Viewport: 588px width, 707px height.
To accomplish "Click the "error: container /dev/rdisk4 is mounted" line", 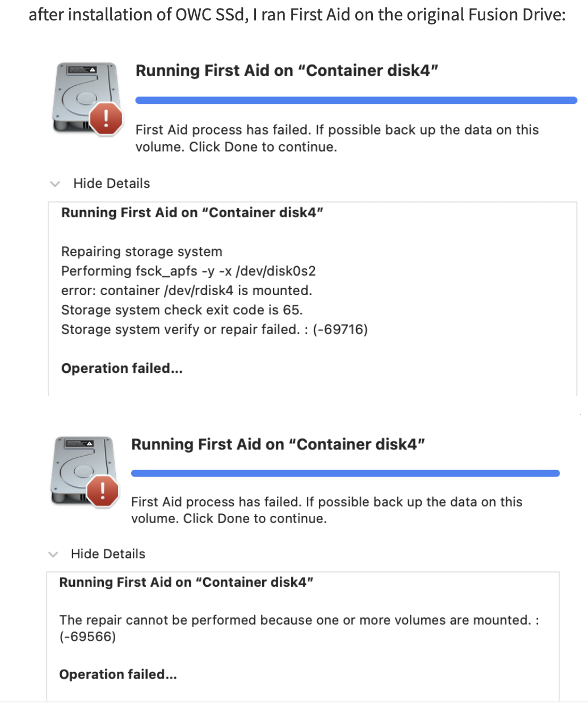I will coord(187,291).
